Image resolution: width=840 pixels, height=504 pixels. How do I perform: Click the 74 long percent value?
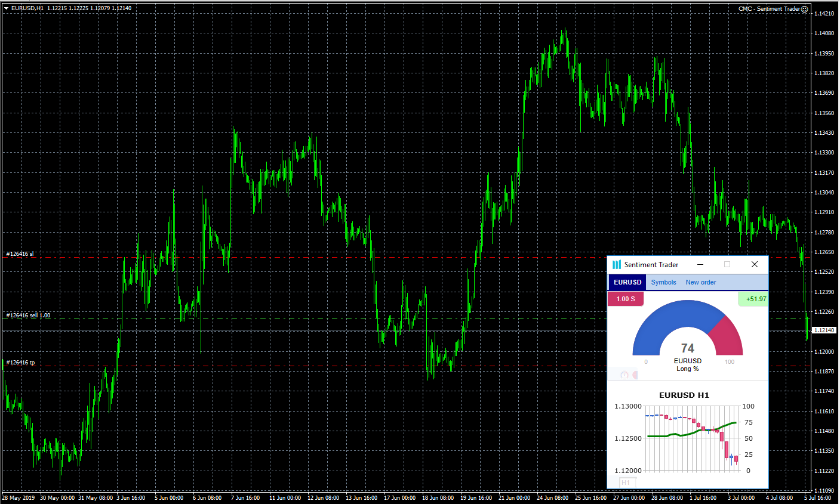tap(688, 348)
